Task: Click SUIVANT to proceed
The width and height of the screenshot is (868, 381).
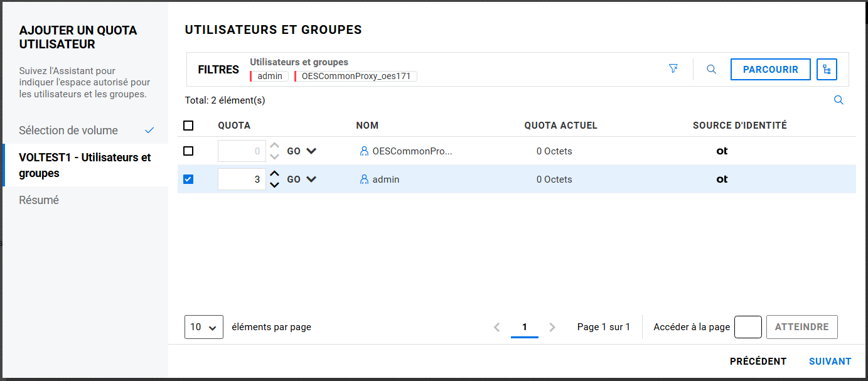Action: [830, 362]
